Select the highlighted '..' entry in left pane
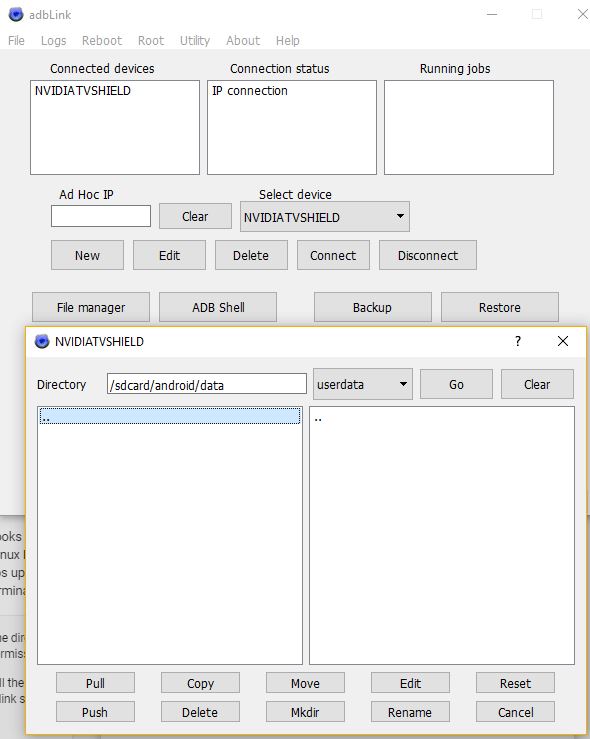Viewport: 590px width, 739px height. click(170, 416)
